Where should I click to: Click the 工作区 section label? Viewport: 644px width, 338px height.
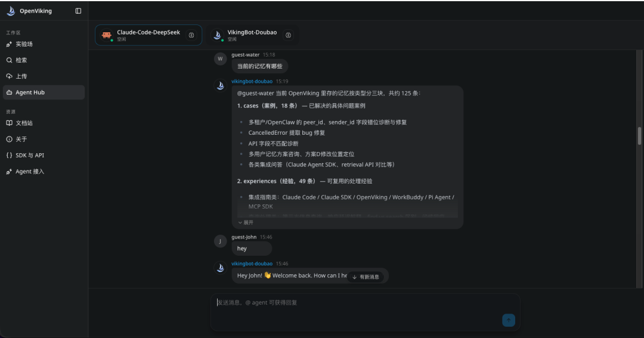pyautogui.click(x=13, y=32)
